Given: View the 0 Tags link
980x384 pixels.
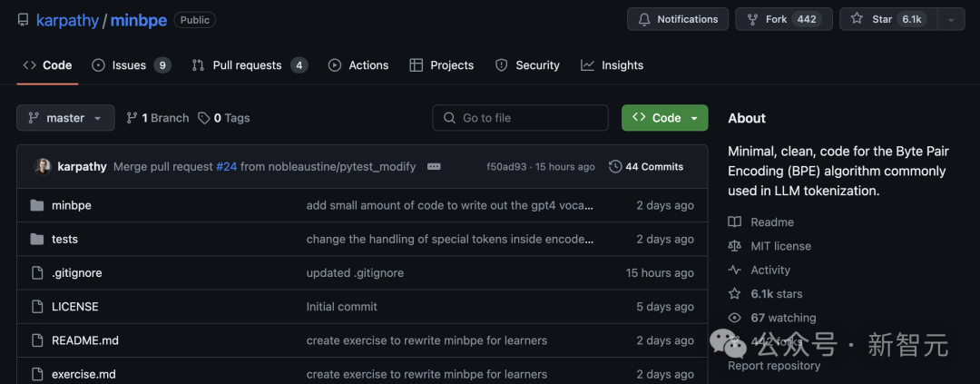Looking at the screenshot, I should pyautogui.click(x=224, y=118).
